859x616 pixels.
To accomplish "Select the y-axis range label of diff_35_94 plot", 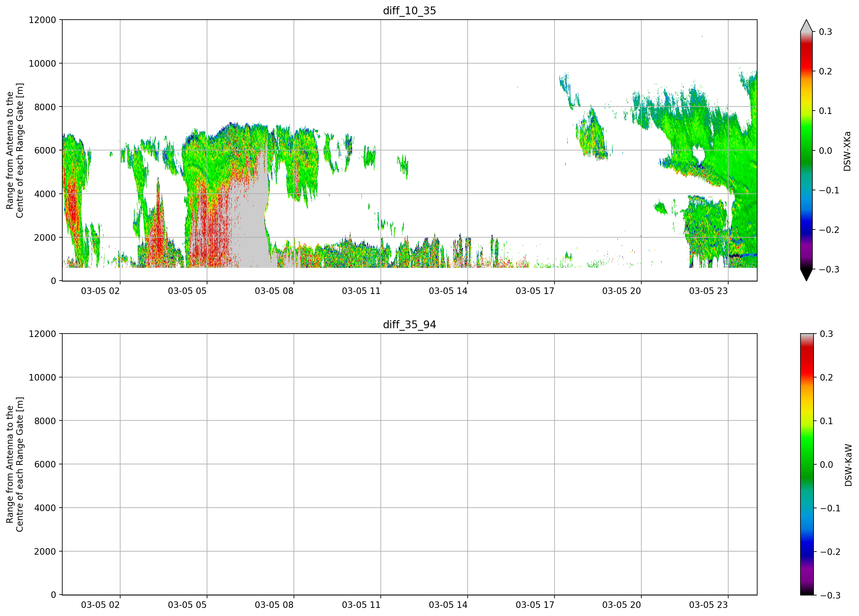I will point(15,464).
